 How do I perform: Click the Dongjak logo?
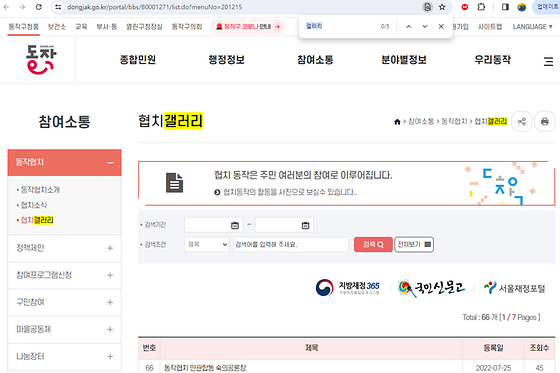41,60
